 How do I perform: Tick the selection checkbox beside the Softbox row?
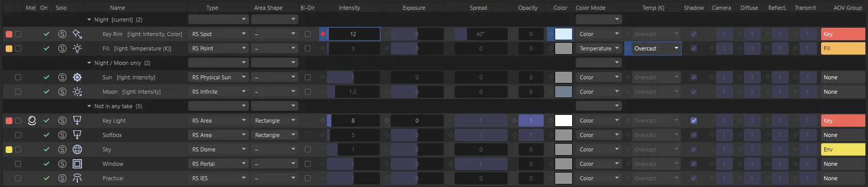pyautogui.click(x=18, y=135)
